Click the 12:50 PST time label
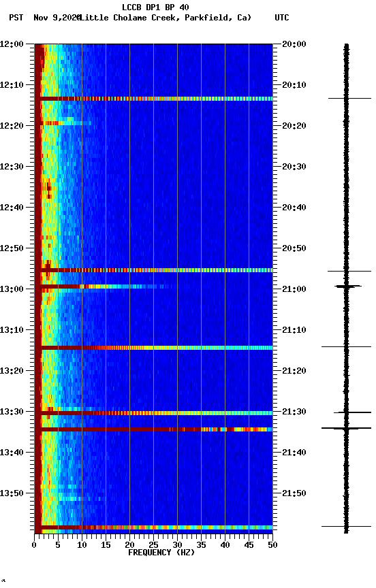This screenshot has width=376, height=588. click(x=12, y=248)
